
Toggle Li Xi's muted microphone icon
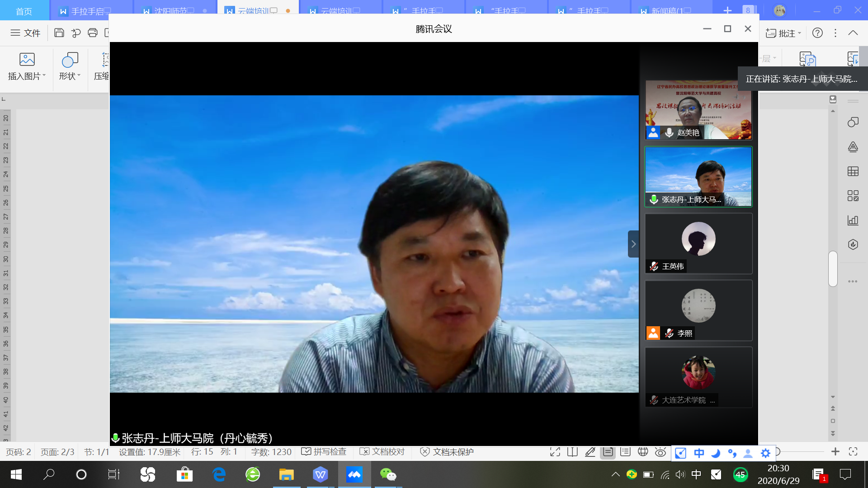670,333
